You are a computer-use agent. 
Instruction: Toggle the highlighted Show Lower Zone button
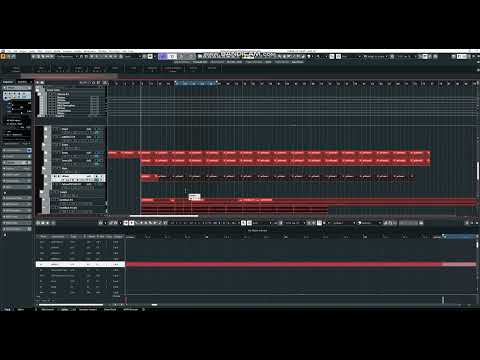coord(465,56)
